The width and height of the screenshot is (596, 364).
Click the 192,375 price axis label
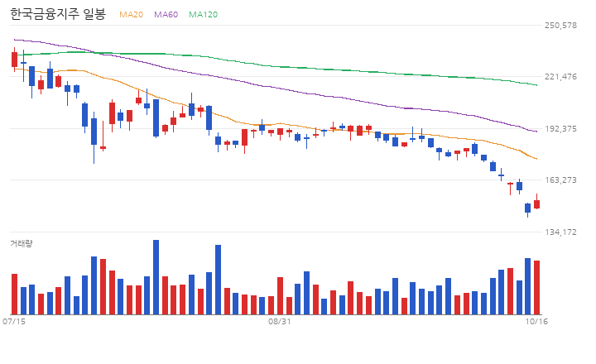[x=560, y=129]
